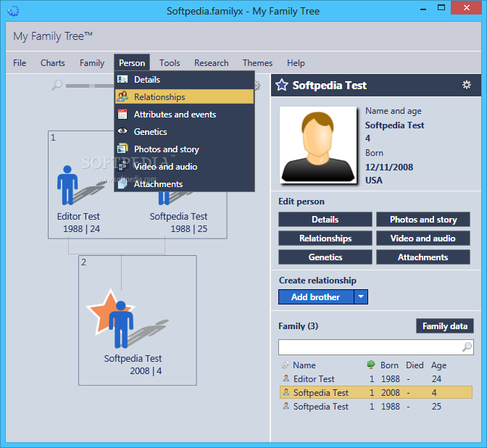Choose Details from the Person menu
Screen dimensions: 487x448
tap(185, 80)
